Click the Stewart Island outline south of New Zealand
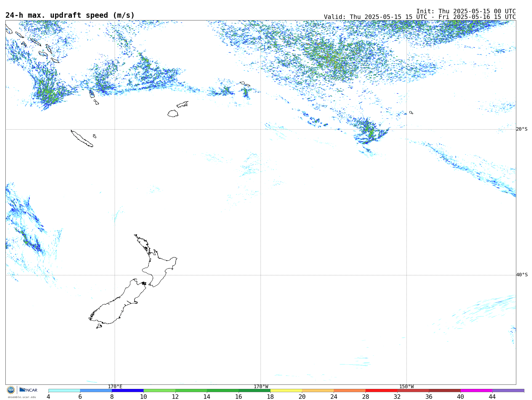The image size is (532, 400). [x=99, y=326]
